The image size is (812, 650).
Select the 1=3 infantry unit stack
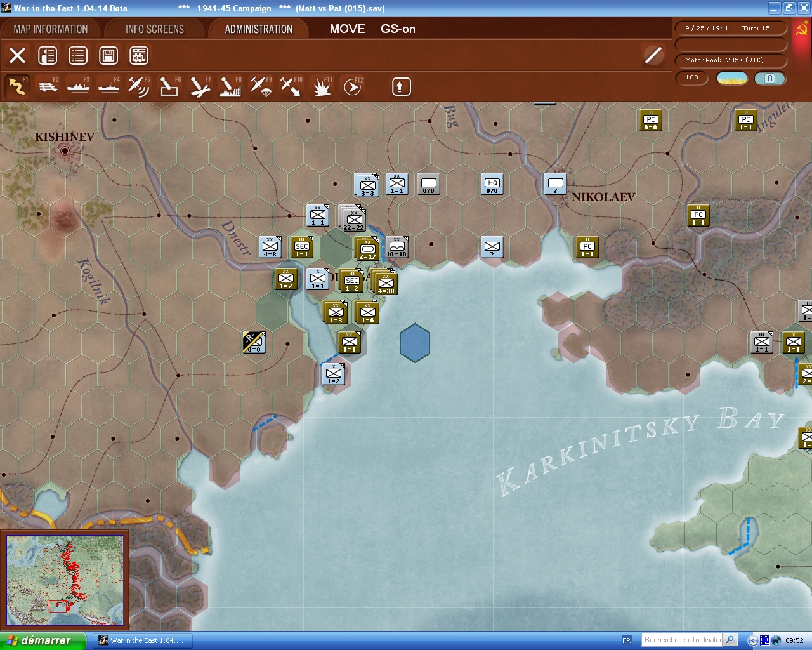click(x=336, y=312)
